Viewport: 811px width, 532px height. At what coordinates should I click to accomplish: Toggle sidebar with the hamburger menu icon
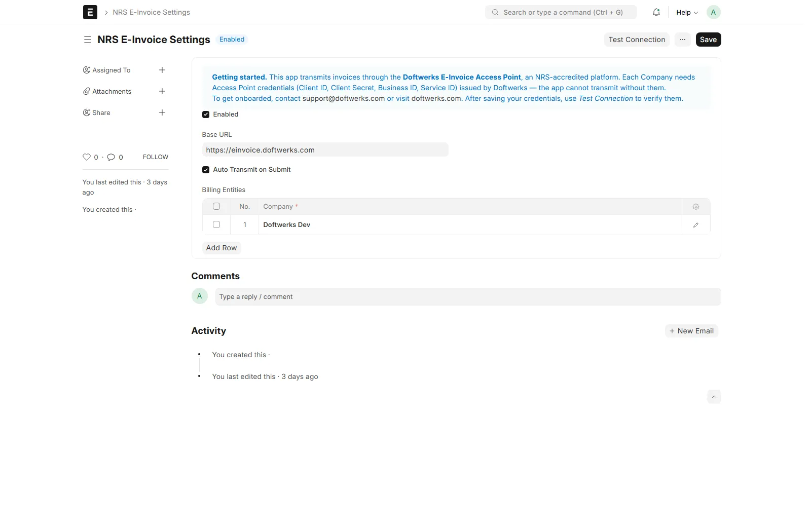pyautogui.click(x=88, y=40)
